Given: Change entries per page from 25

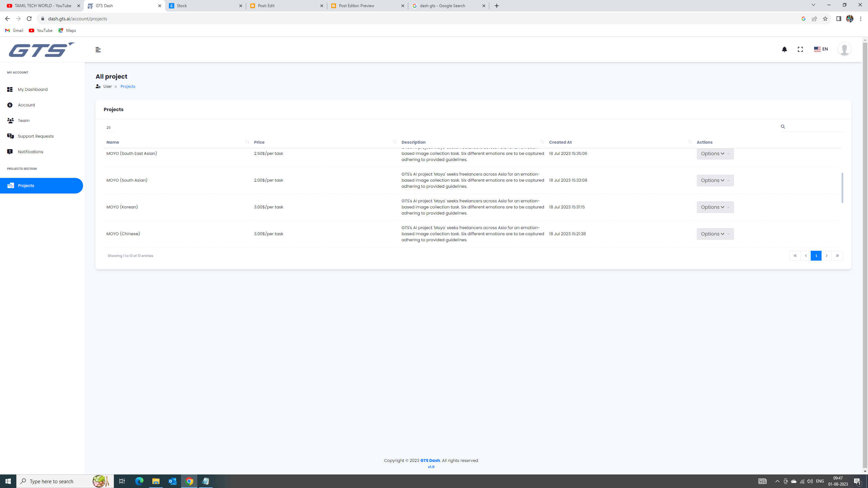Looking at the screenshot, I should click(x=109, y=128).
